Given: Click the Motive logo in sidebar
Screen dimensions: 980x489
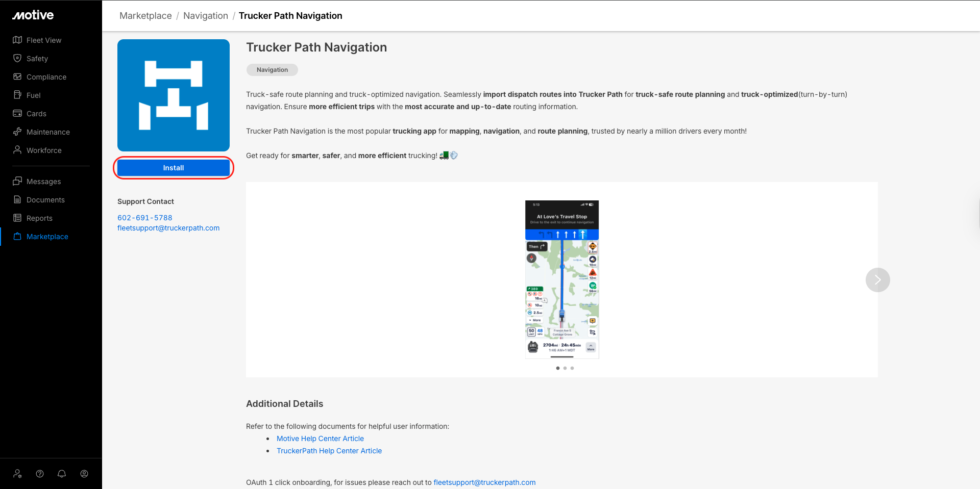Looking at the screenshot, I should pyautogui.click(x=33, y=15).
